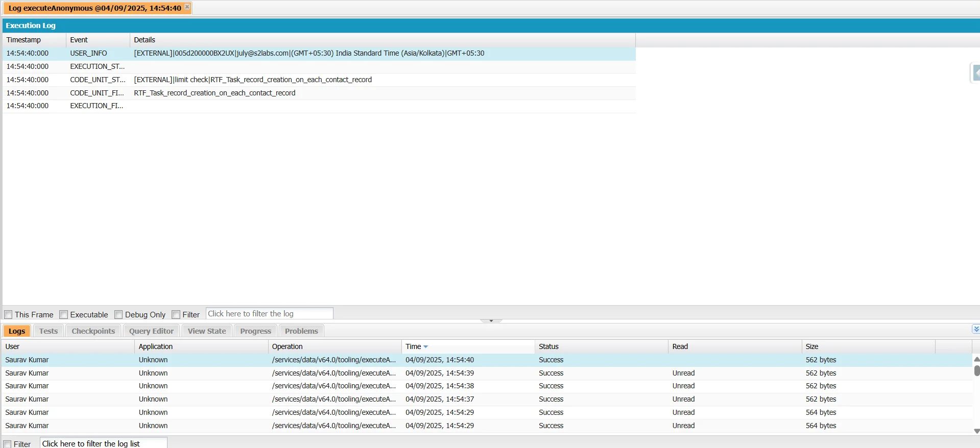Click the Event column header

coord(98,40)
